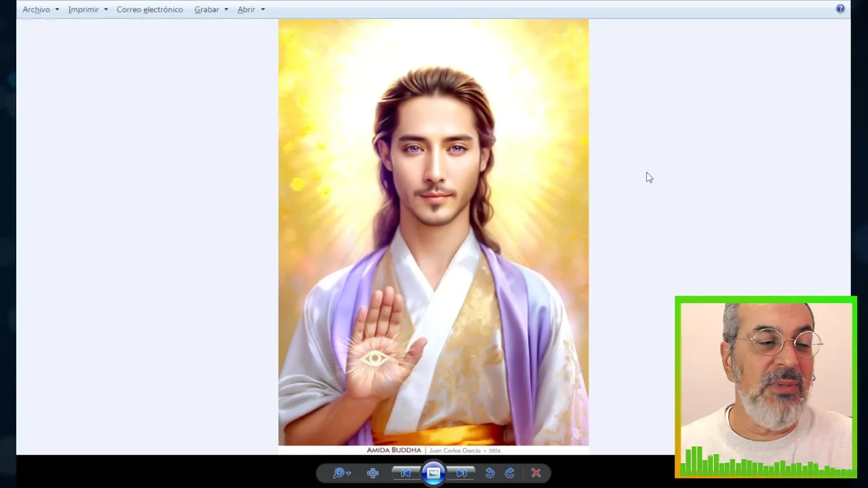Screen dimensions: 868x488
Task: Open the blue help question-mark icon
Action: 840,9
